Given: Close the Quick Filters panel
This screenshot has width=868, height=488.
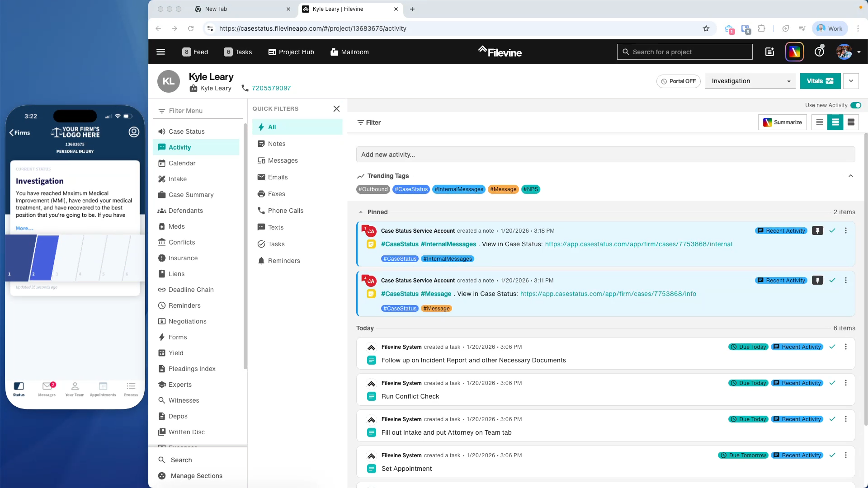Looking at the screenshot, I should point(336,109).
